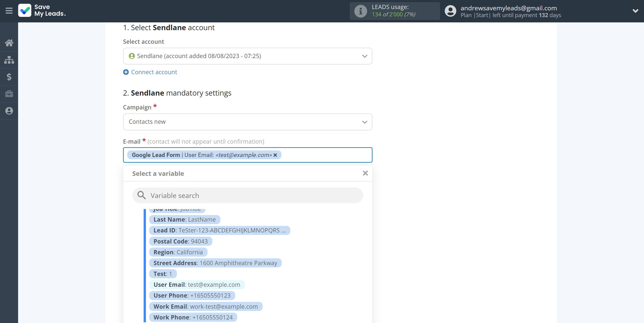Expand the account settings chevron top-right
Image resolution: width=644 pixels, height=323 pixels.
pyautogui.click(x=635, y=11)
